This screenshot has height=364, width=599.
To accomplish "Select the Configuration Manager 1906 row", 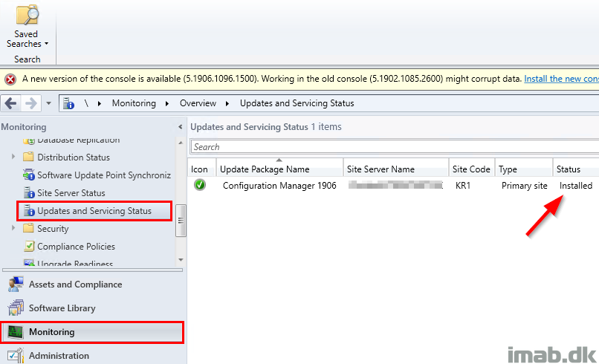I will [393, 186].
